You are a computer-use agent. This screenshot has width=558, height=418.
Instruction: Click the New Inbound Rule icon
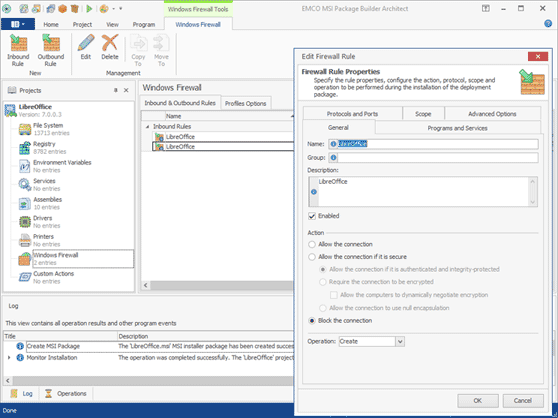tap(19, 43)
